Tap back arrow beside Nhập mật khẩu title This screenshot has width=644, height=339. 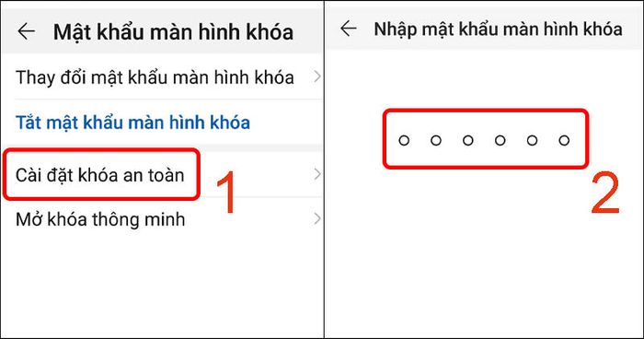pyautogui.click(x=349, y=29)
